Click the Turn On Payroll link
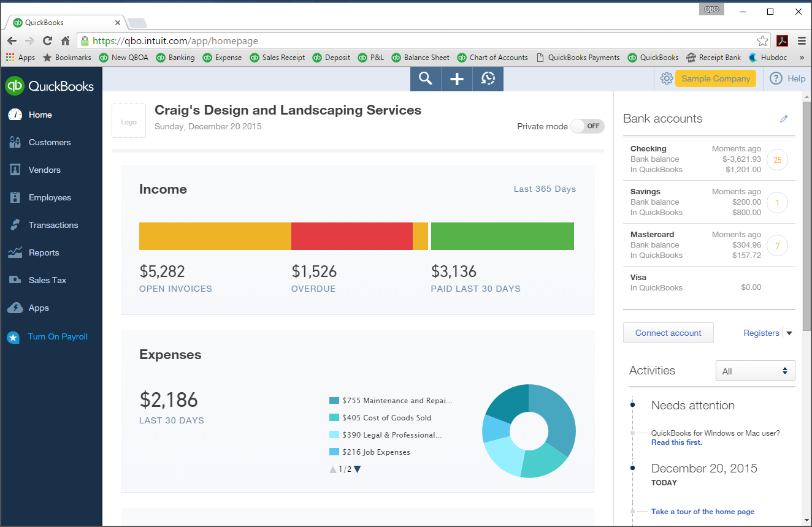The image size is (812, 527). pos(58,336)
